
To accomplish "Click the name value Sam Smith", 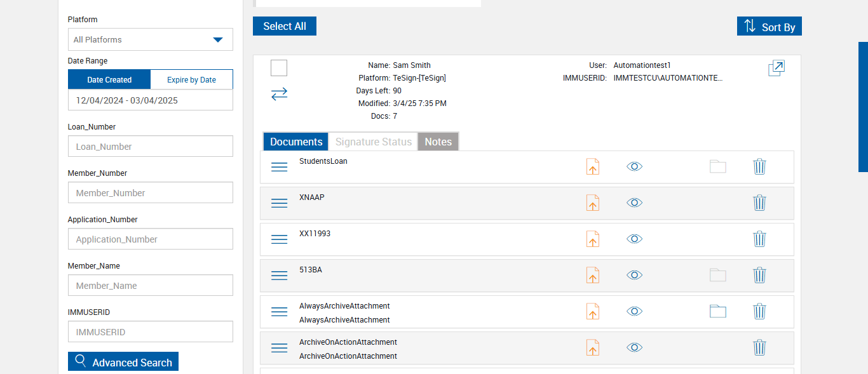I will pos(412,65).
